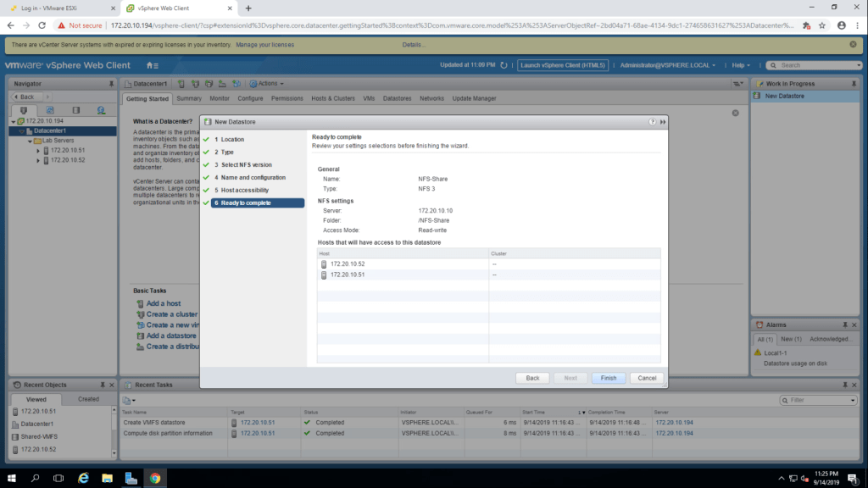Image resolution: width=868 pixels, height=488 pixels.
Task: Switch to the Summary tab
Action: [x=189, y=98]
